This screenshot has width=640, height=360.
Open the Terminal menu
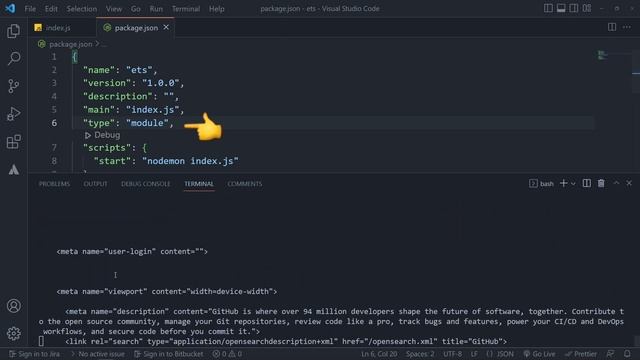click(186, 9)
